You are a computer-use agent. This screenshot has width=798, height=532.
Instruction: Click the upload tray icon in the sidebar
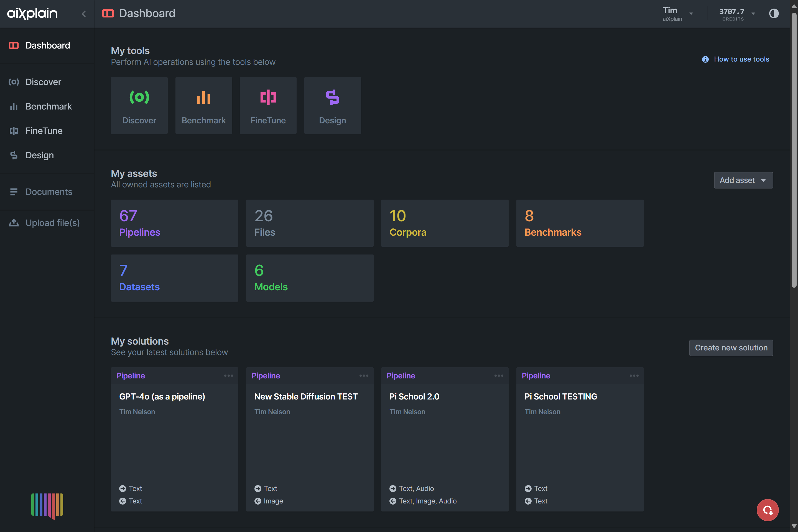click(14, 223)
